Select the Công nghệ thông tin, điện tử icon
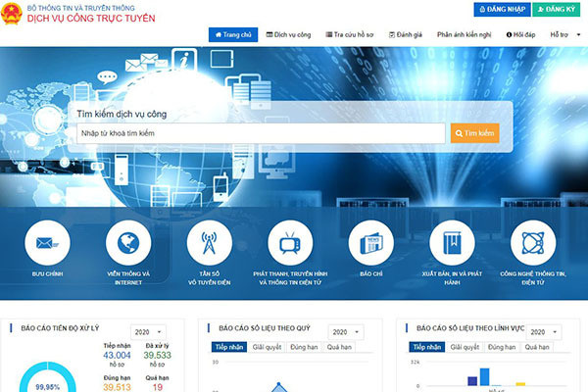The image size is (588, 392). (533, 243)
